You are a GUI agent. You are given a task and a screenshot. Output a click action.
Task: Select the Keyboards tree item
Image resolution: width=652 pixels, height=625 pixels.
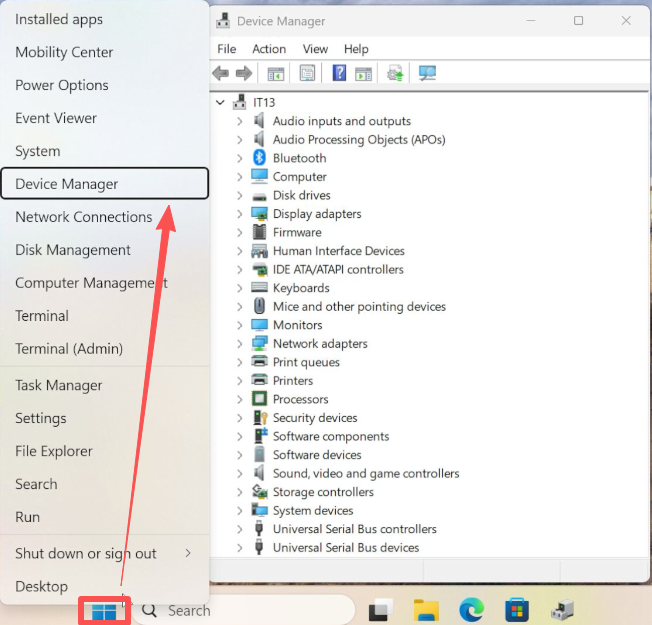pyautogui.click(x=301, y=288)
